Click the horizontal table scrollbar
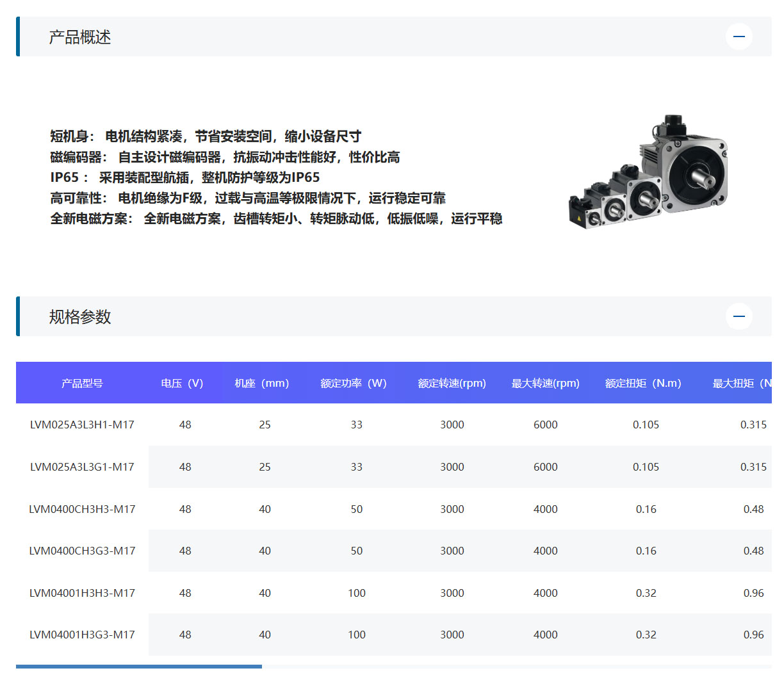This screenshot has width=784, height=689. tap(139, 667)
